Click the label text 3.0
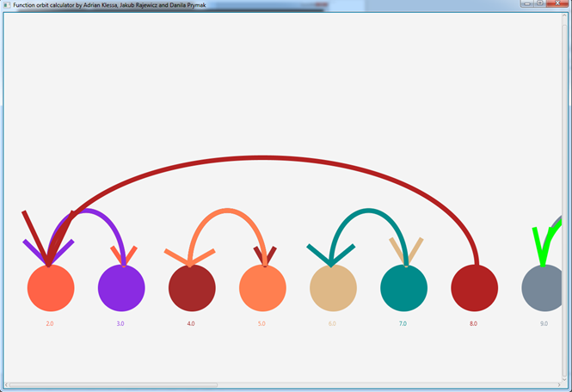Screen dimensions: 572x392 [120, 323]
